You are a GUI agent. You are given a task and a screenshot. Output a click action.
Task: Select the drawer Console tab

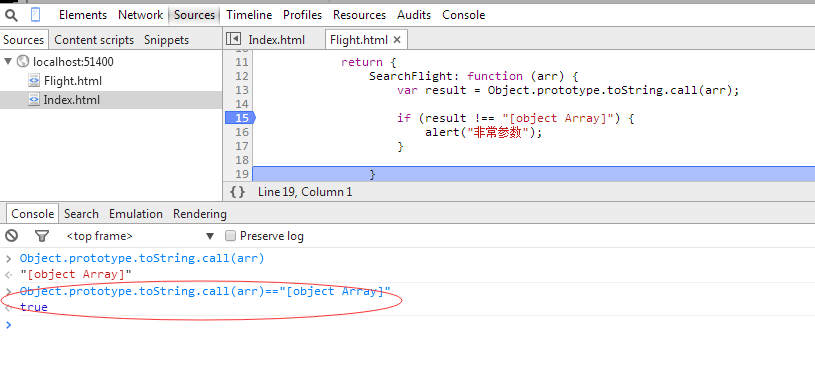click(33, 214)
